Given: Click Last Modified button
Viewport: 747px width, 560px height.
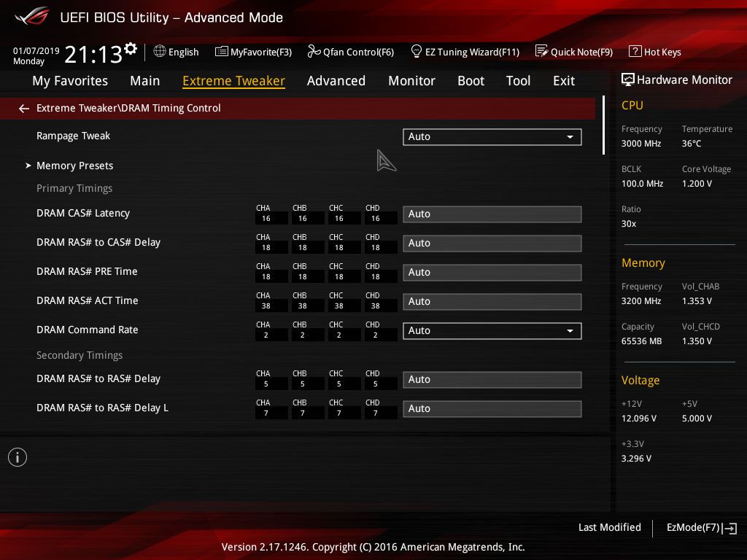Looking at the screenshot, I should [x=609, y=527].
